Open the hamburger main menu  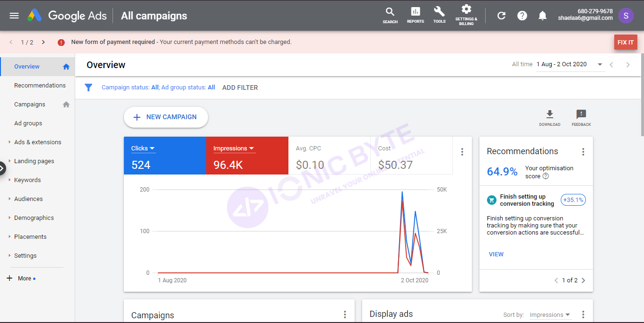point(14,16)
